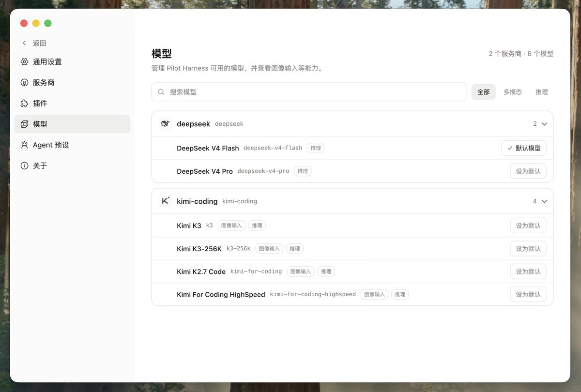Click the DeepSeek V4 Flash model name
581x392 pixels.
(208, 148)
